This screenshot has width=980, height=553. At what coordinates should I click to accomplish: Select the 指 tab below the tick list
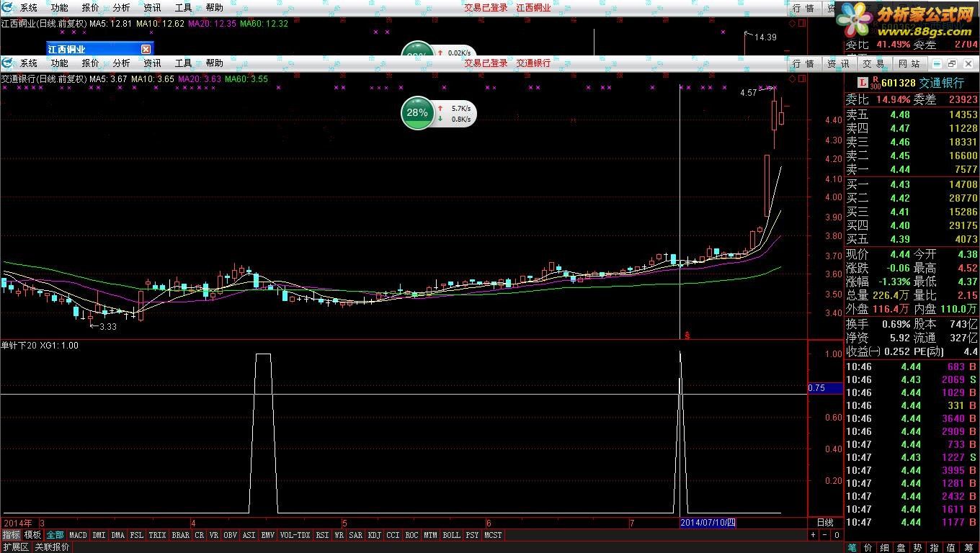pos(935,547)
